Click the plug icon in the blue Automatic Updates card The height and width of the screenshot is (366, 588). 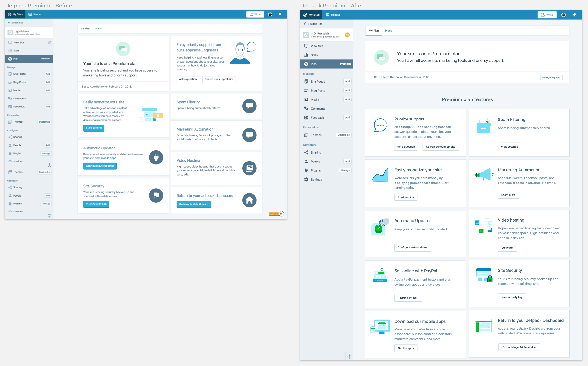click(156, 158)
